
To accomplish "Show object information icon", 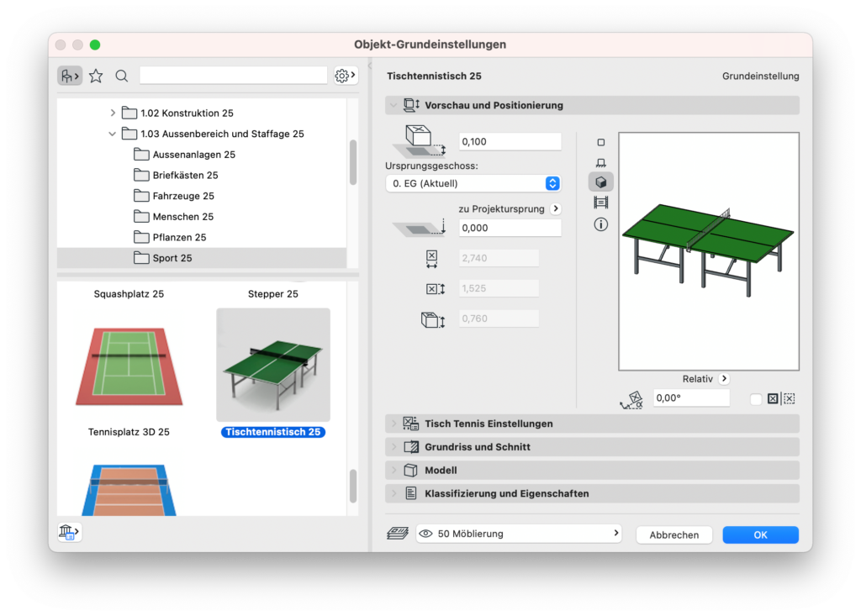I will click(600, 224).
